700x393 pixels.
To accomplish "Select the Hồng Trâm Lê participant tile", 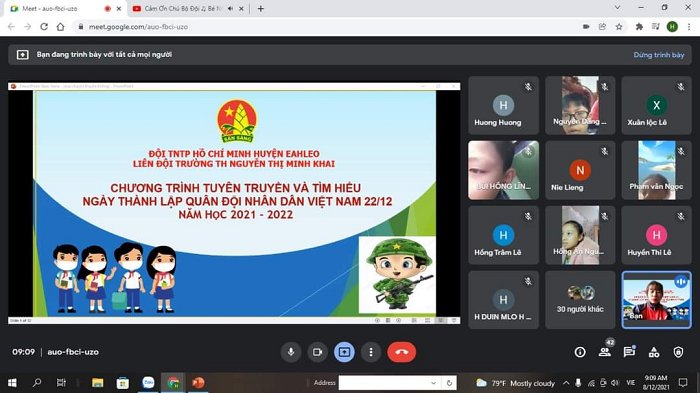I will (x=503, y=235).
